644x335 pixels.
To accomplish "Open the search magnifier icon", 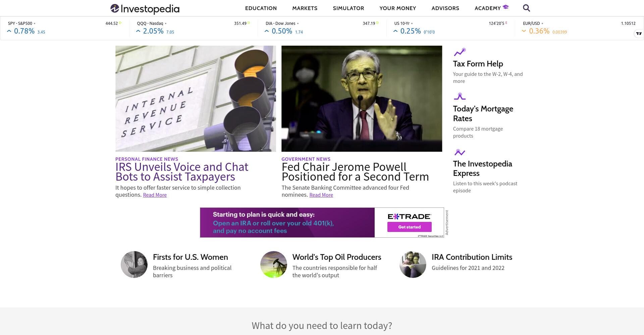I will [526, 8].
